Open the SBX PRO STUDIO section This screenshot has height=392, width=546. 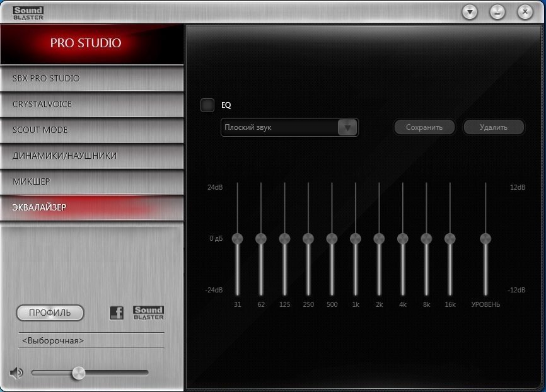point(92,78)
